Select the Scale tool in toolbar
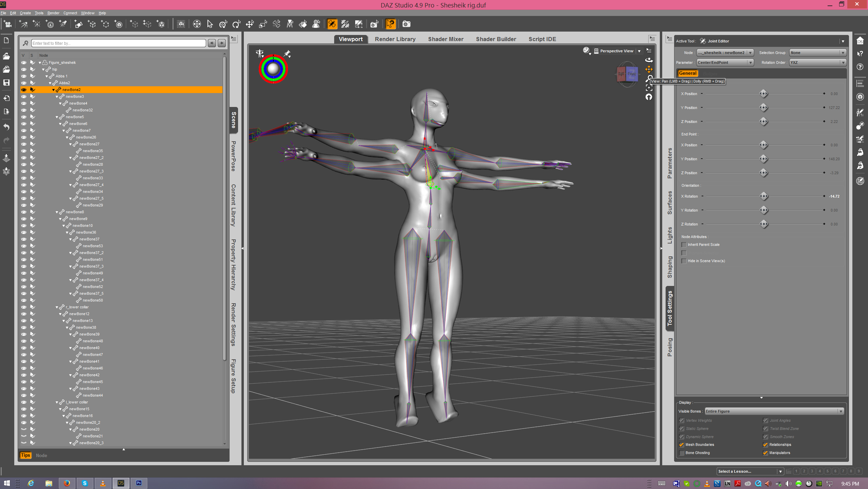This screenshot has width=868, height=489. (263, 24)
